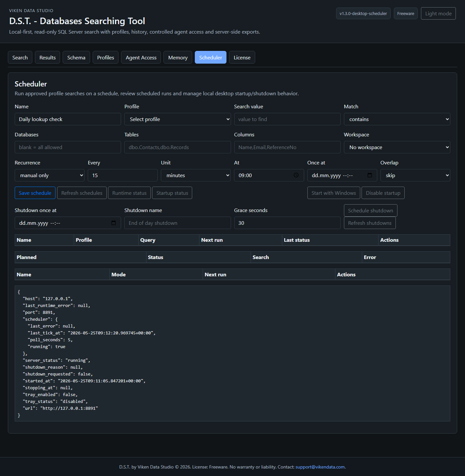Open the Schema tab
Screen dimensions: 465x476
pyautogui.click(x=76, y=57)
